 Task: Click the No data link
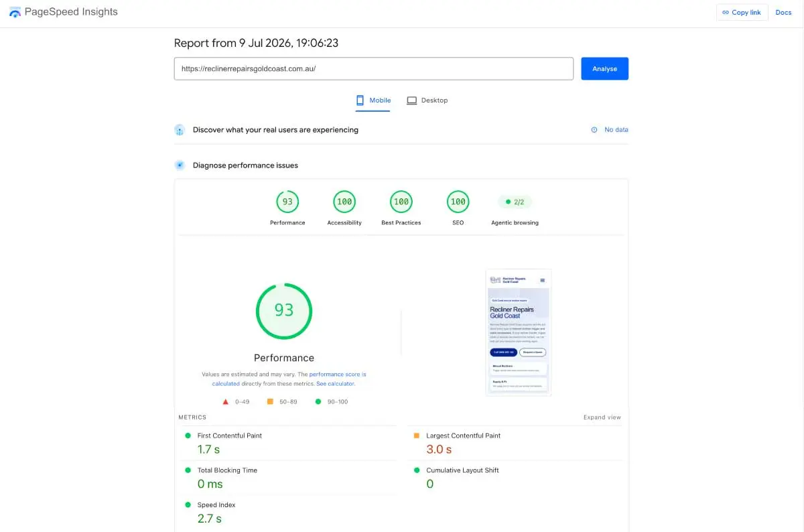pos(616,130)
